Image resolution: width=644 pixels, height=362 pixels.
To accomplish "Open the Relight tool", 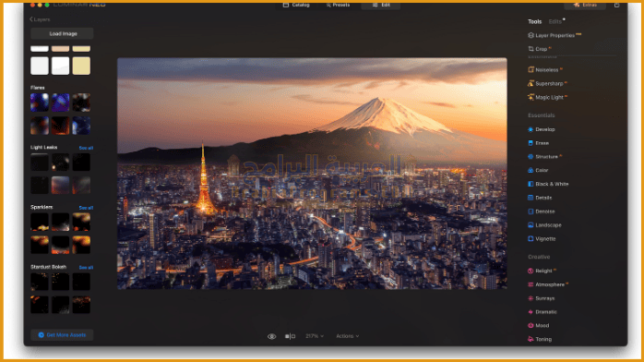I will (x=542, y=271).
